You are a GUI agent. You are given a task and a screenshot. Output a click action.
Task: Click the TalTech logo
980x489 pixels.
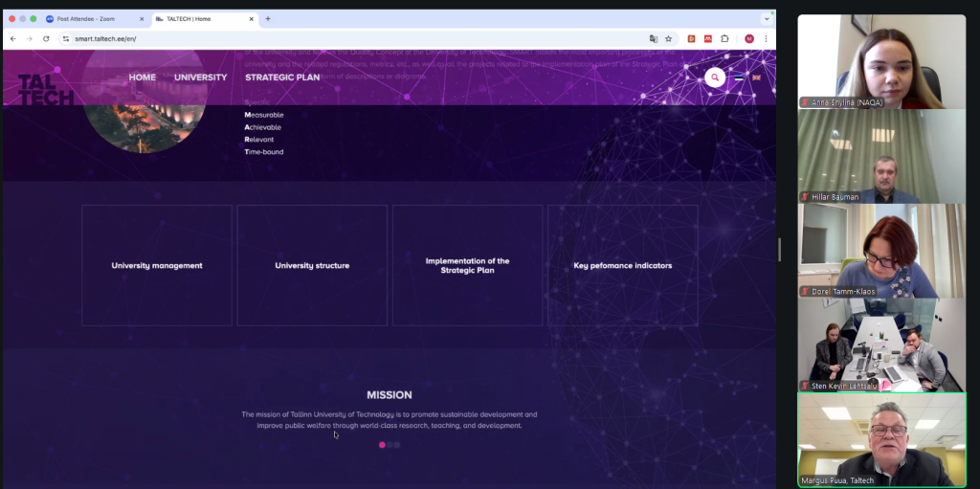coord(45,89)
